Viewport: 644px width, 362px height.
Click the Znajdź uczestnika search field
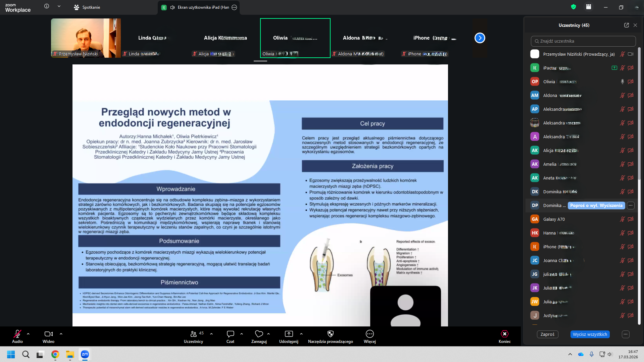coord(583,41)
